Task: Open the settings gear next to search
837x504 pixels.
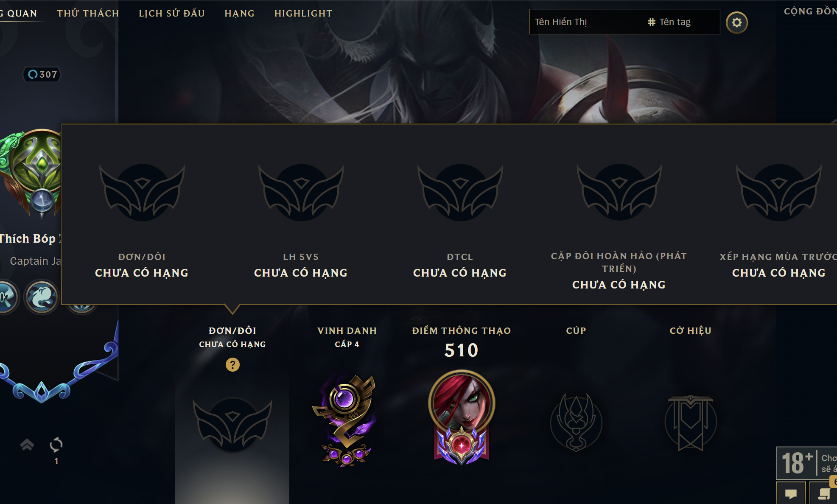Action: pos(736,22)
